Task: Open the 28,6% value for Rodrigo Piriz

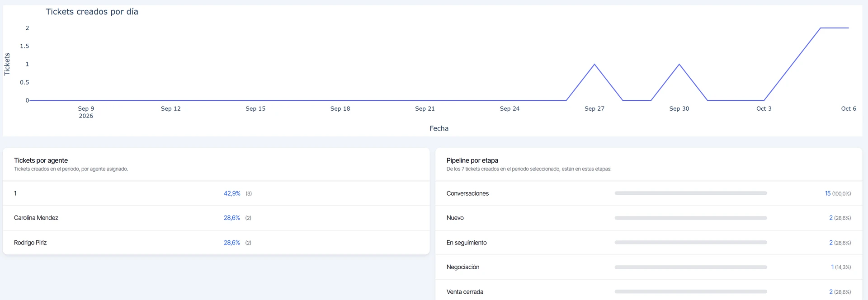Action: (232, 243)
